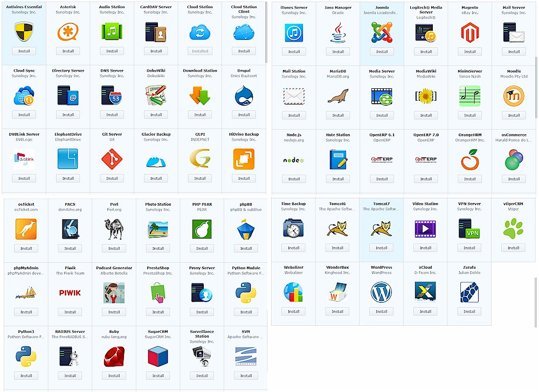Image resolution: width=539 pixels, height=392 pixels.
Task: Click the CardDAV Server icon
Action: (x=156, y=32)
